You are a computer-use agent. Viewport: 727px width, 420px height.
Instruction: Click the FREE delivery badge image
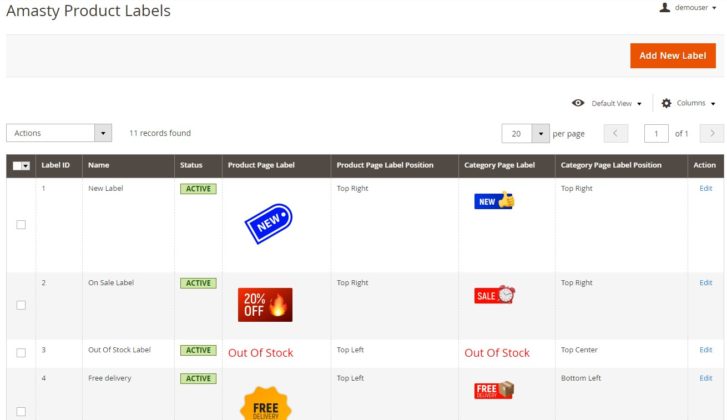pyautogui.click(x=265, y=403)
